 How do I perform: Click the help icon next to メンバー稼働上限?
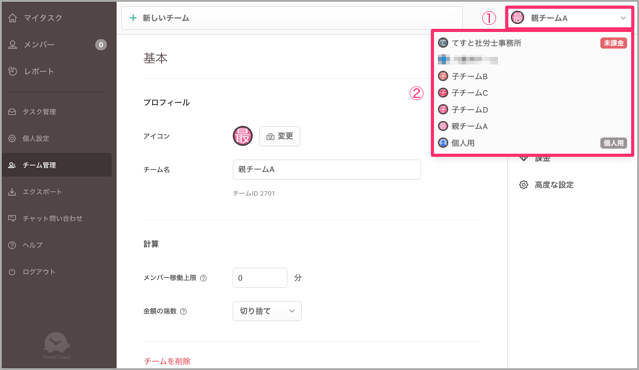pyautogui.click(x=203, y=278)
